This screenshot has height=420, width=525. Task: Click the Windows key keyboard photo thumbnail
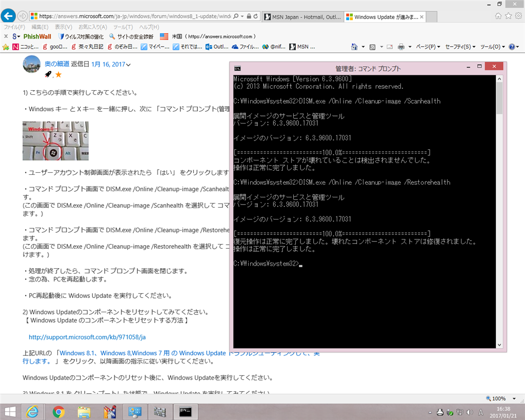(55, 141)
